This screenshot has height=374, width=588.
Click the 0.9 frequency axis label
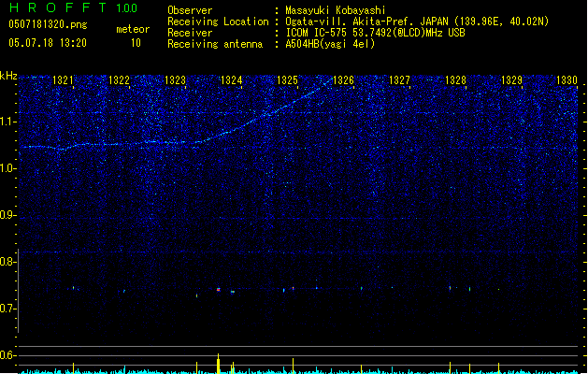tap(7, 215)
